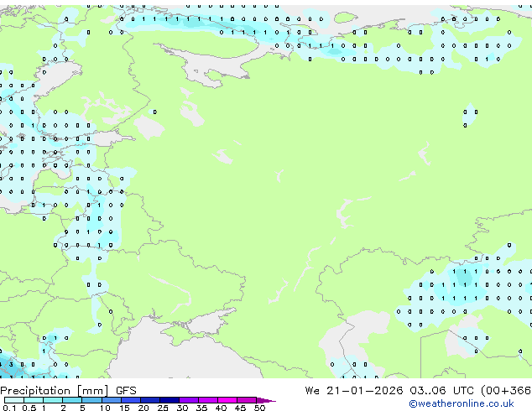532x411 pixels.
Task: Select legend swatch for 5 to 10 mm
Action: (x=92, y=400)
